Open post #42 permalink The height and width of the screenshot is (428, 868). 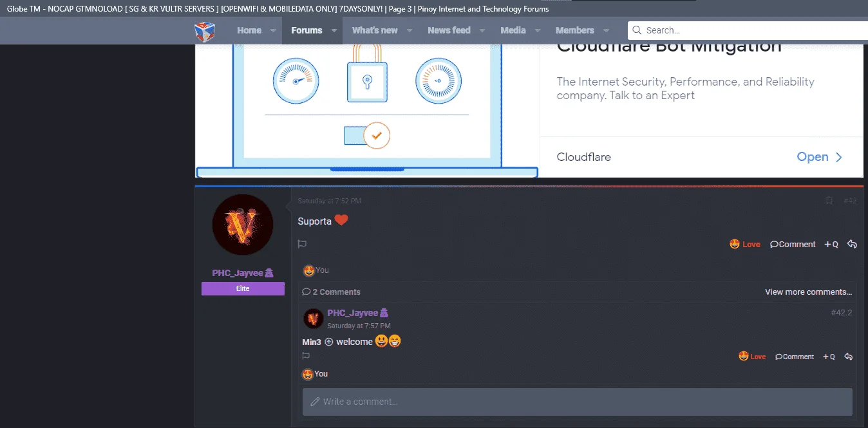click(850, 201)
